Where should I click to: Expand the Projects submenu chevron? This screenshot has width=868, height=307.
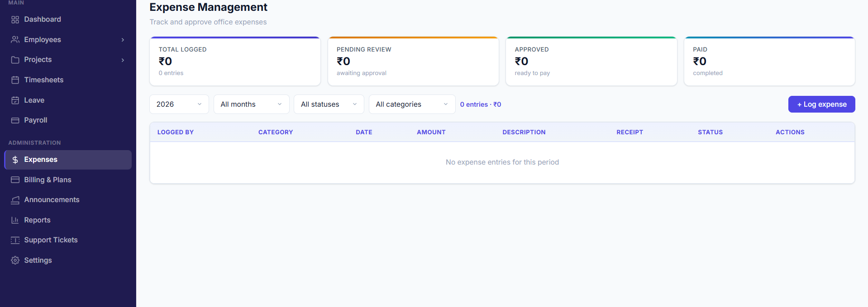tap(123, 60)
